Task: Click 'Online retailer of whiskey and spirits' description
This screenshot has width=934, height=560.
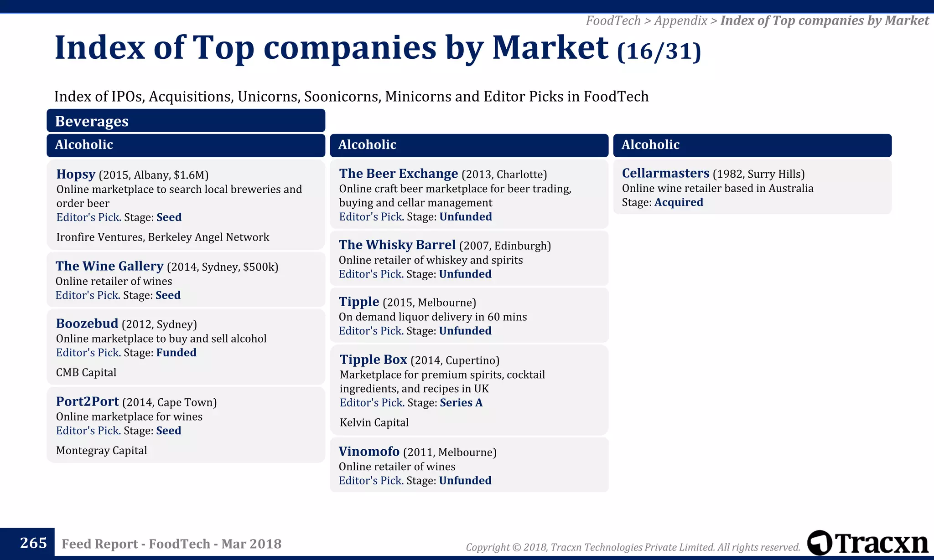Action: 431,260
